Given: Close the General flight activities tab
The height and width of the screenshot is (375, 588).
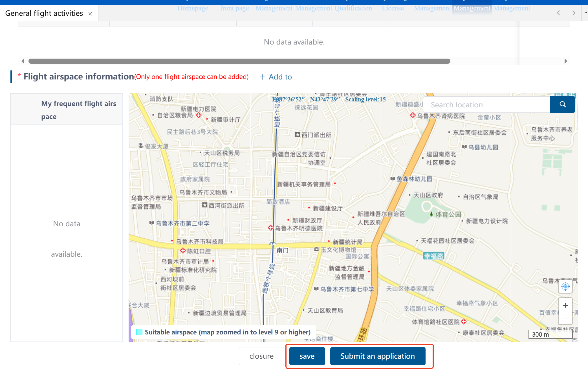Looking at the screenshot, I should pos(90,14).
